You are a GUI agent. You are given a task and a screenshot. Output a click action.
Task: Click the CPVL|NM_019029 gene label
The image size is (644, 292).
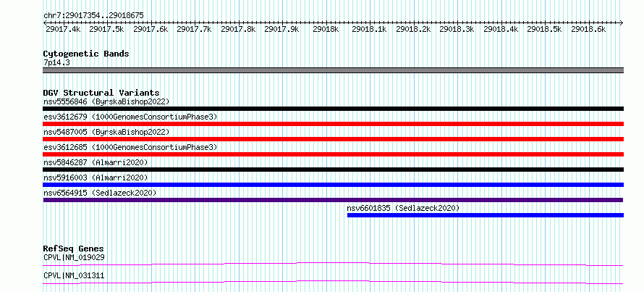pos(74,257)
